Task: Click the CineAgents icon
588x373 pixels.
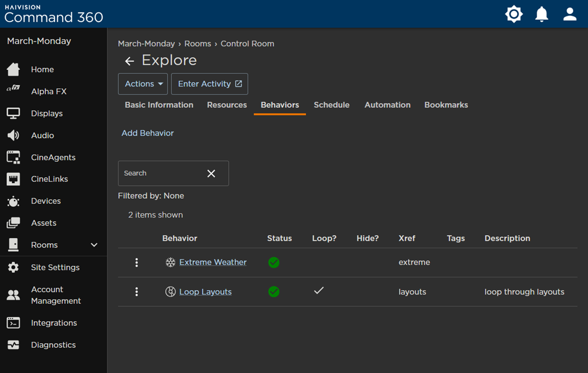Action: pos(13,158)
